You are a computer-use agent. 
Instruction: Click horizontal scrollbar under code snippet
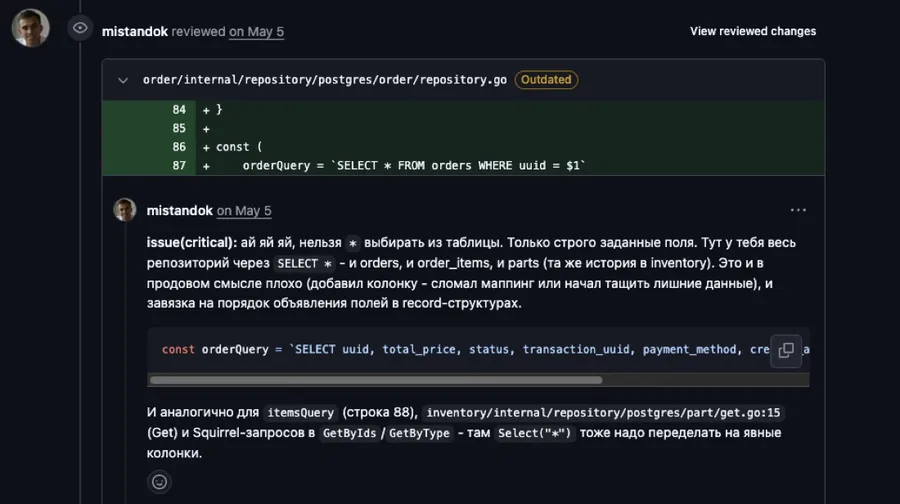click(x=376, y=380)
